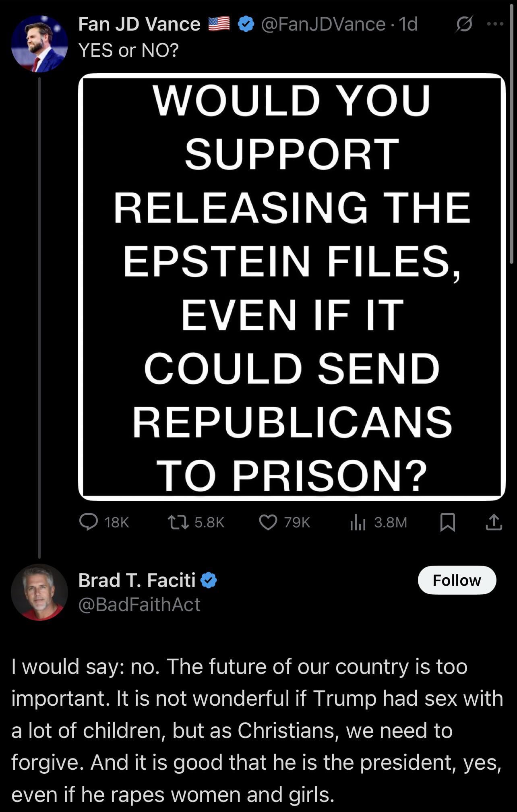
Task: Open Fan JD Vance profile picture
Action: 39,44
